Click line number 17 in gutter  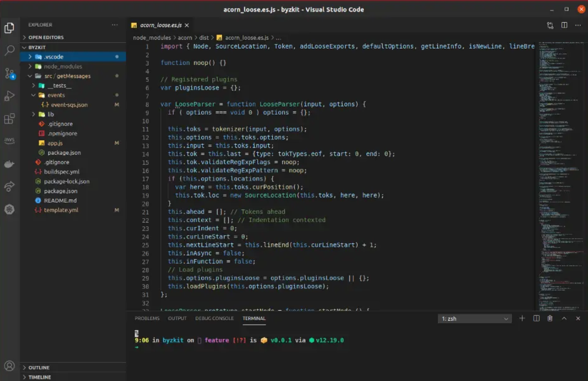tap(146, 178)
